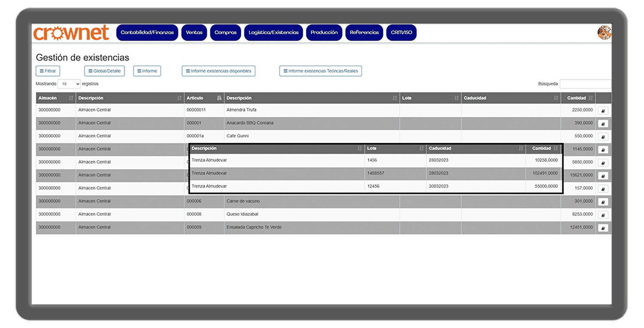Expand the Contabilidad/Finanzas menu

tap(147, 33)
